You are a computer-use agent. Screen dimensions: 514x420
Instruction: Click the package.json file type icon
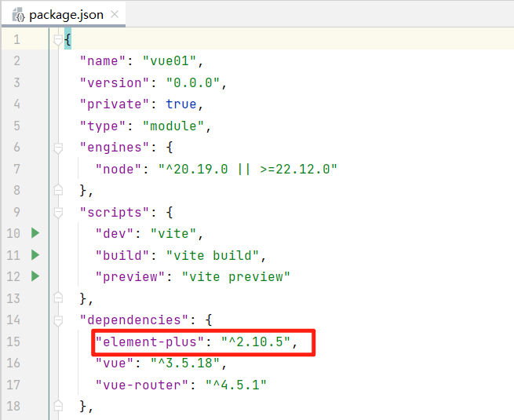pyautogui.click(x=18, y=15)
